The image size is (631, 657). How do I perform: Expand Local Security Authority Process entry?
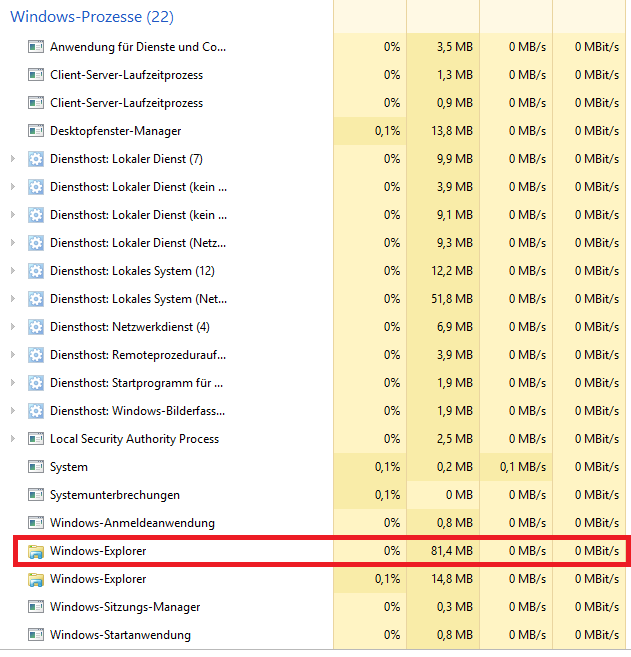(13, 439)
